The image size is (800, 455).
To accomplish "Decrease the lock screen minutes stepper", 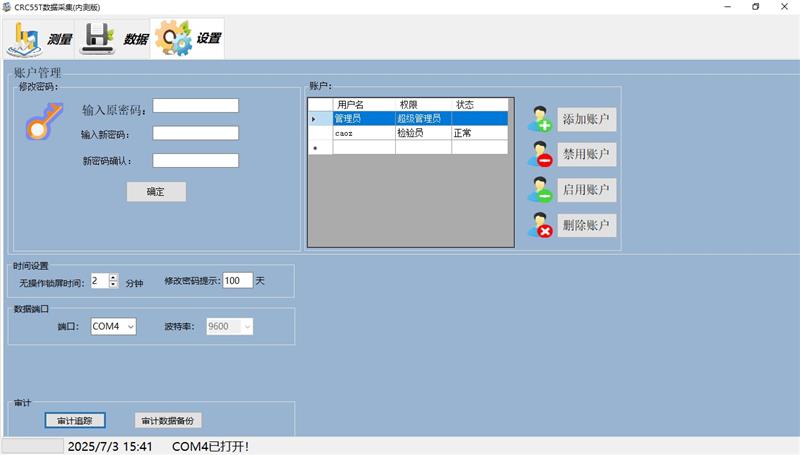I will (113, 284).
